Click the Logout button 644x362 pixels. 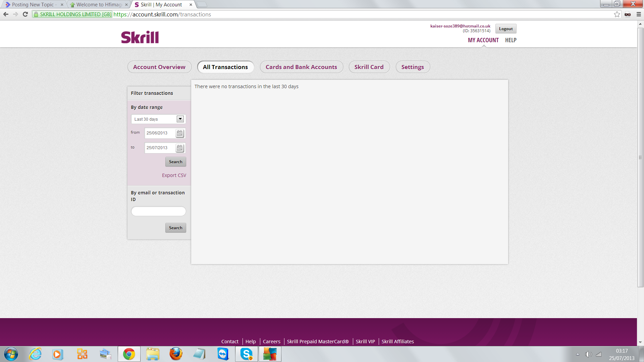pos(506,29)
